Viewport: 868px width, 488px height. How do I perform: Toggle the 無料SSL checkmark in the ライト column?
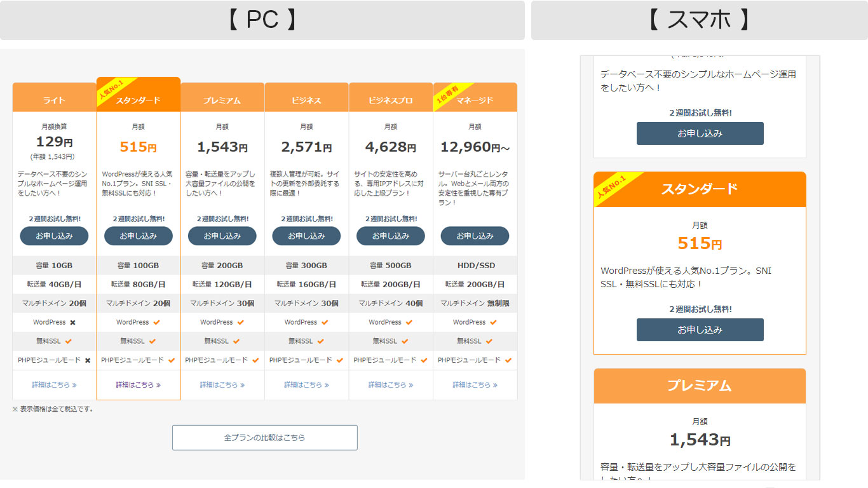tap(69, 341)
